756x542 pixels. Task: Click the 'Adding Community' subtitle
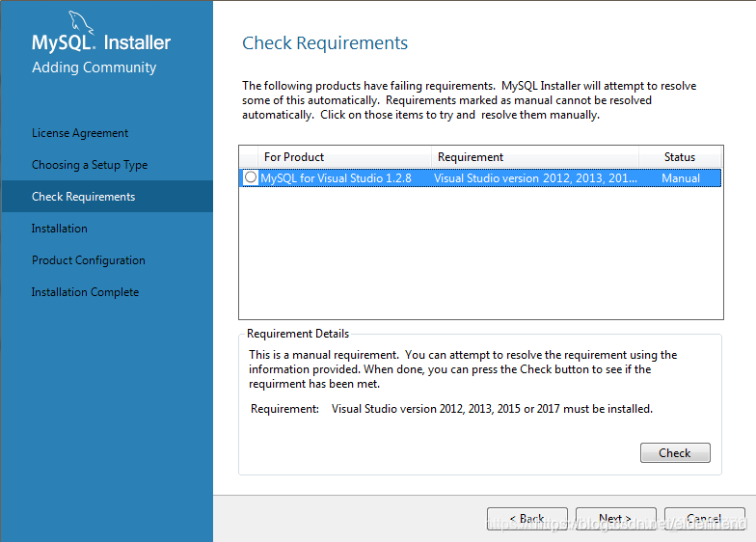click(94, 68)
